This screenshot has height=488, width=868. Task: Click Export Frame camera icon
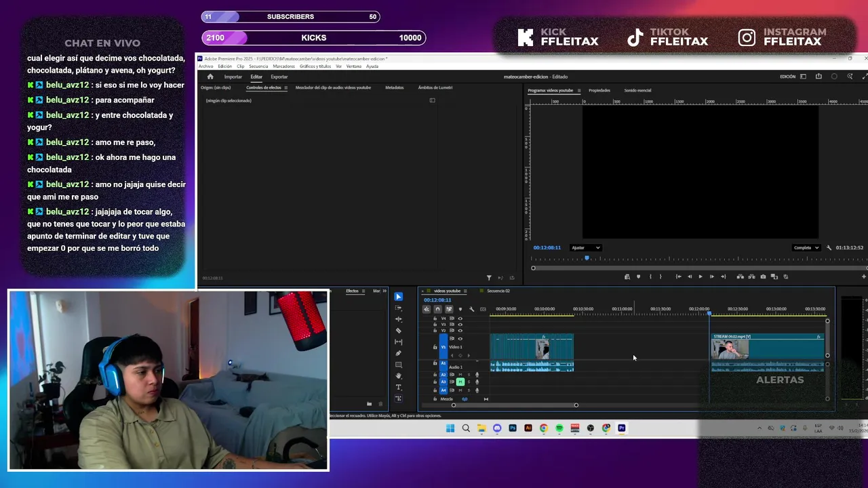[763, 277]
